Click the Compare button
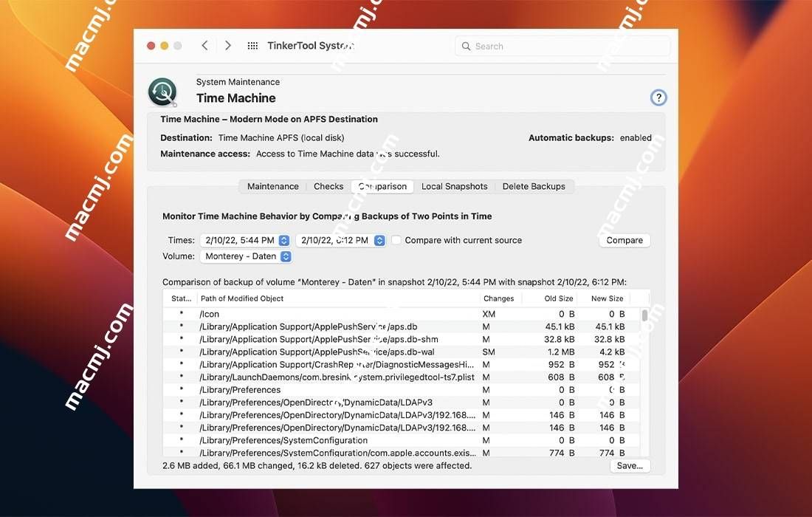 (625, 240)
